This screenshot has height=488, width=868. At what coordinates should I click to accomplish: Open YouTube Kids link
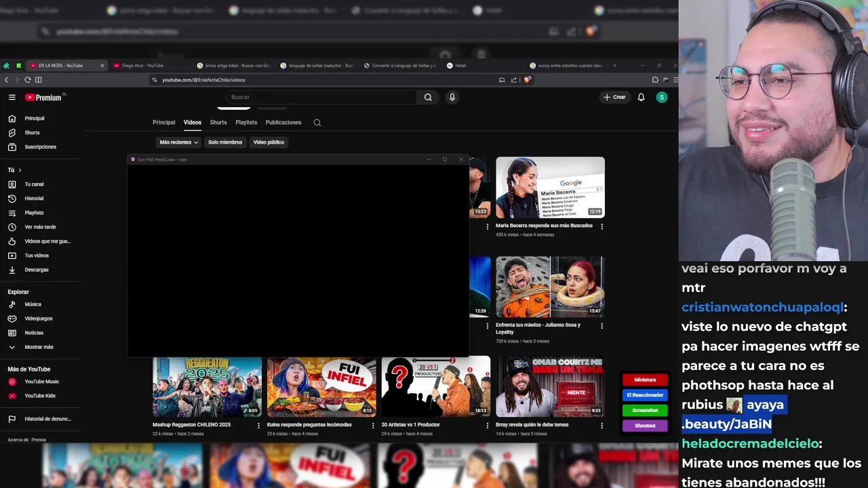[x=41, y=396]
